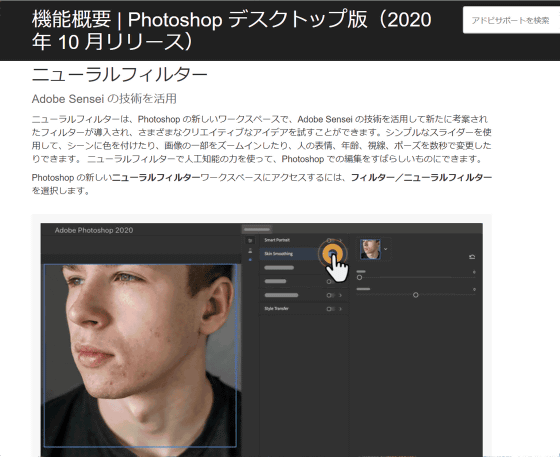
Task: Select the detected face thumbnail
Action: 370,249
